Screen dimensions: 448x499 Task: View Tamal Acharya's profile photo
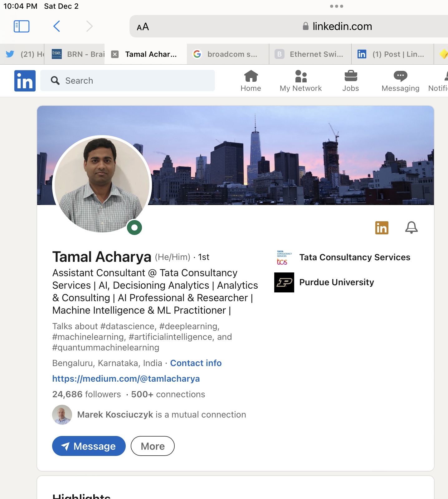[102, 184]
